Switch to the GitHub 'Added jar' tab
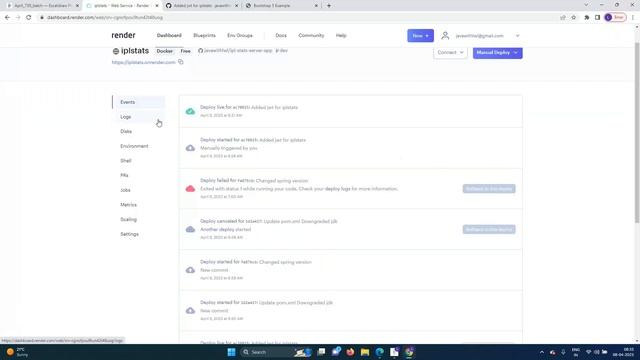This screenshot has height=360, width=640. coord(202,6)
